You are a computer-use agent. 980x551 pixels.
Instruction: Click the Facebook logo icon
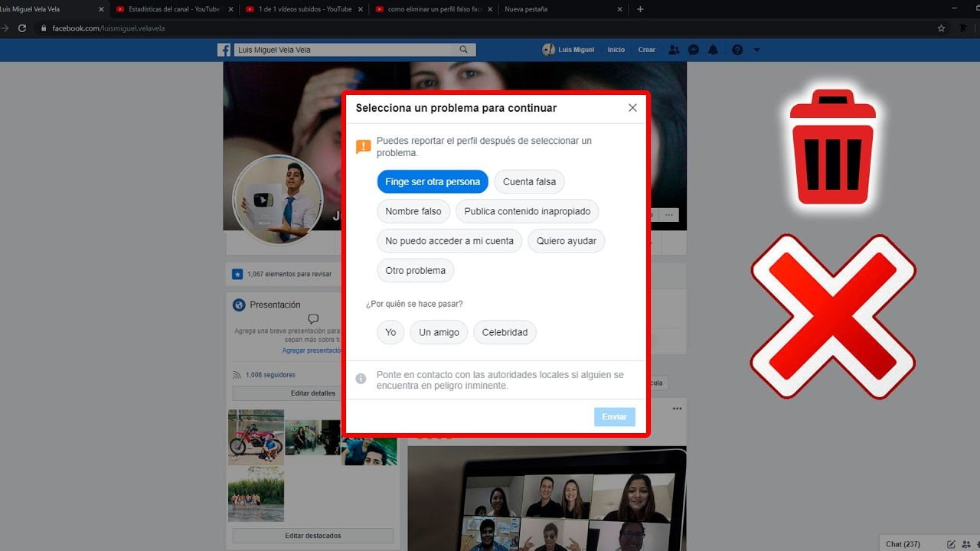(x=224, y=50)
